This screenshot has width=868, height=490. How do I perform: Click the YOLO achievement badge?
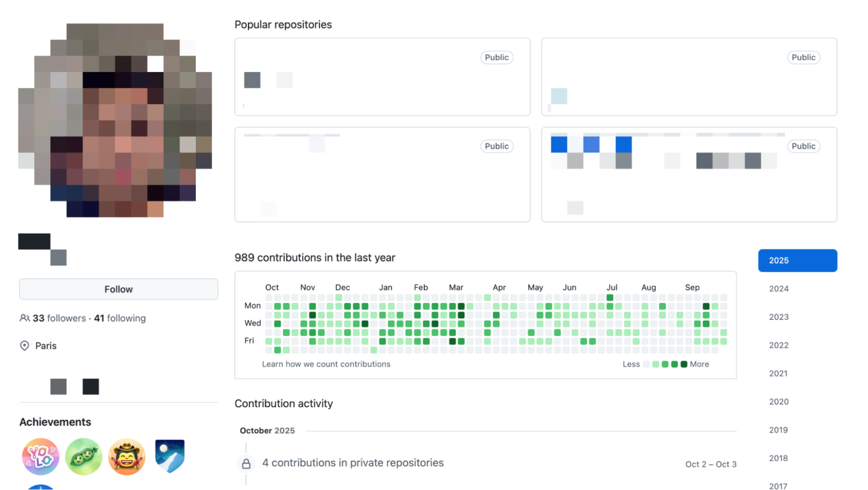point(41,456)
